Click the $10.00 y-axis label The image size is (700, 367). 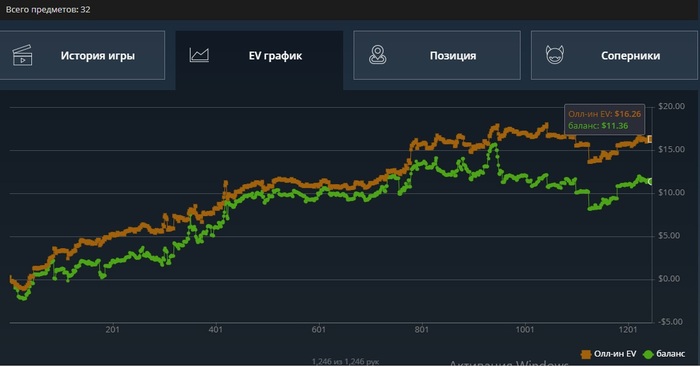click(x=671, y=192)
